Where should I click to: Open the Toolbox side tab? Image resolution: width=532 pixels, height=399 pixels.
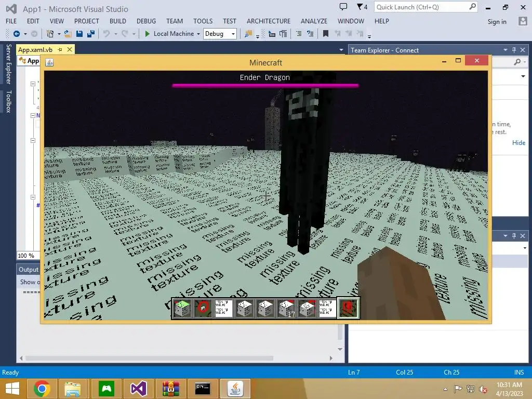click(x=8, y=101)
